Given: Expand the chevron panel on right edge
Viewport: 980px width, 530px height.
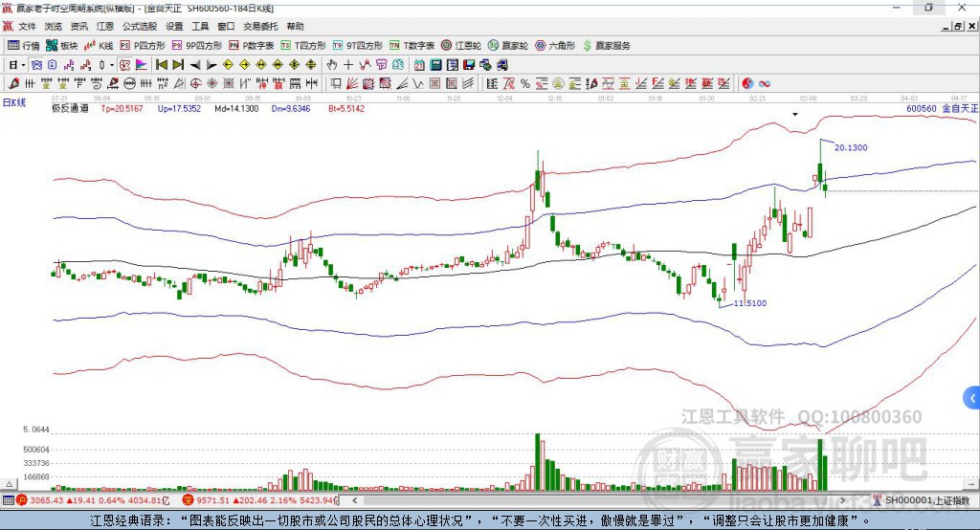Looking at the screenshot, I should coord(972,398).
